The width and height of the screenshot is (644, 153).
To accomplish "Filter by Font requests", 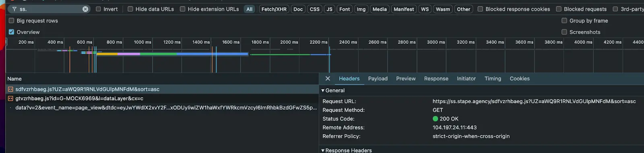I will 345,9.
